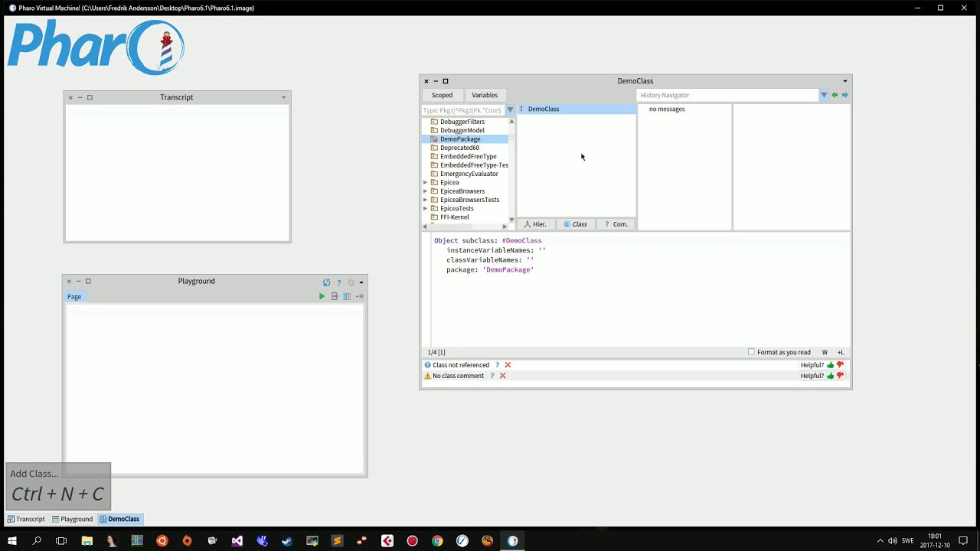Toggle the Scoped view button
The image size is (980, 551).
click(442, 95)
